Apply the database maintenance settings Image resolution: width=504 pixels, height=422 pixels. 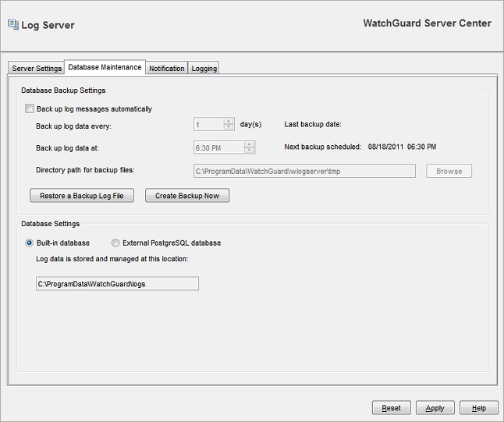(435, 408)
